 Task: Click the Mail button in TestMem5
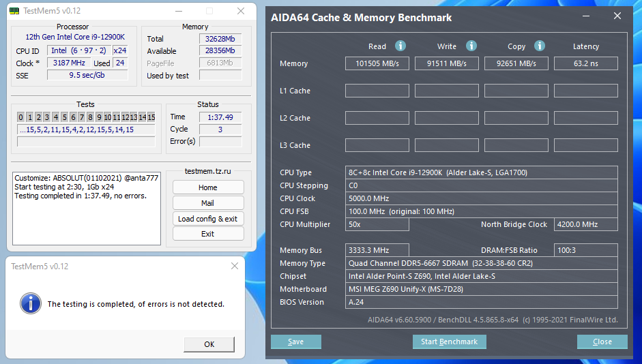(208, 203)
